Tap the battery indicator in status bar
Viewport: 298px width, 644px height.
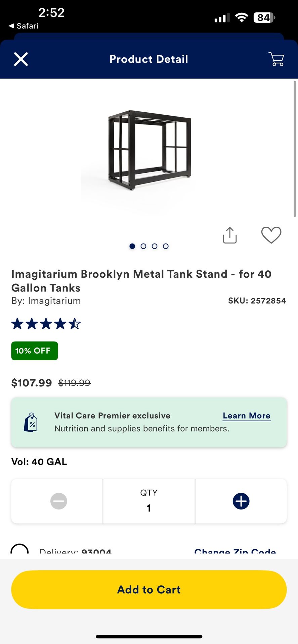pyautogui.click(x=264, y=17)
